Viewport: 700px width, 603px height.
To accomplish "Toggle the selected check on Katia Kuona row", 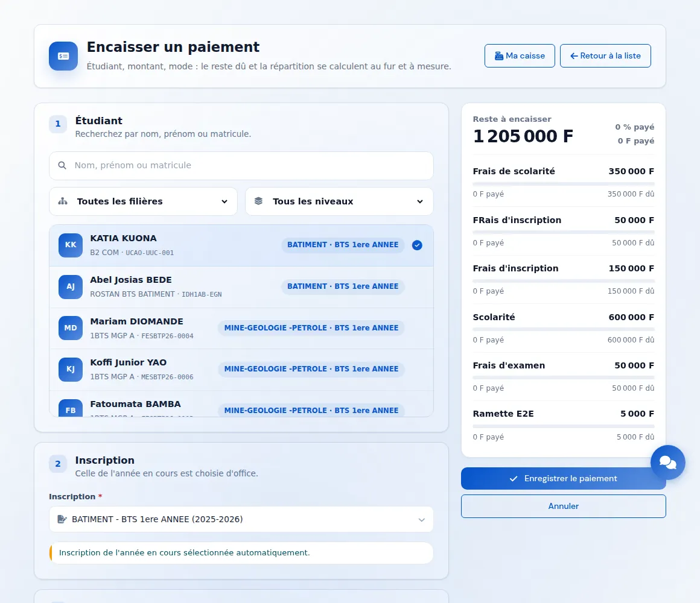I will pyautogui.click(x=417, y=245).
